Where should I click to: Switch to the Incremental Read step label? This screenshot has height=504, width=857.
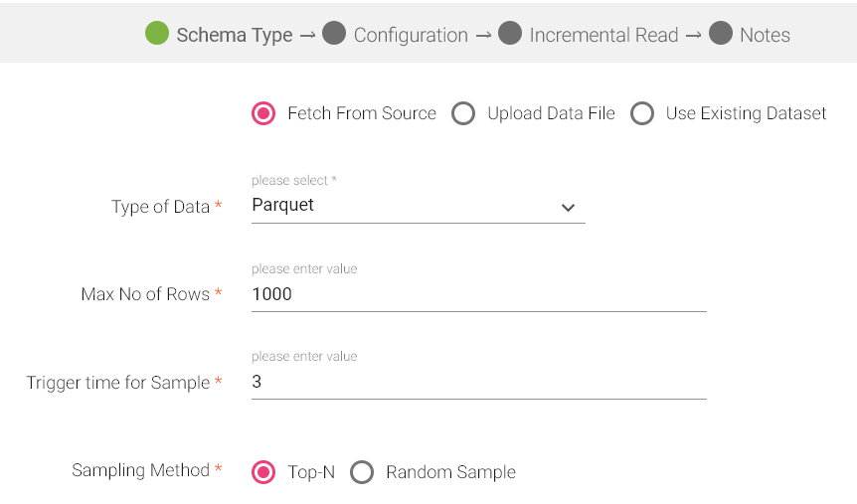pos(603,35)
